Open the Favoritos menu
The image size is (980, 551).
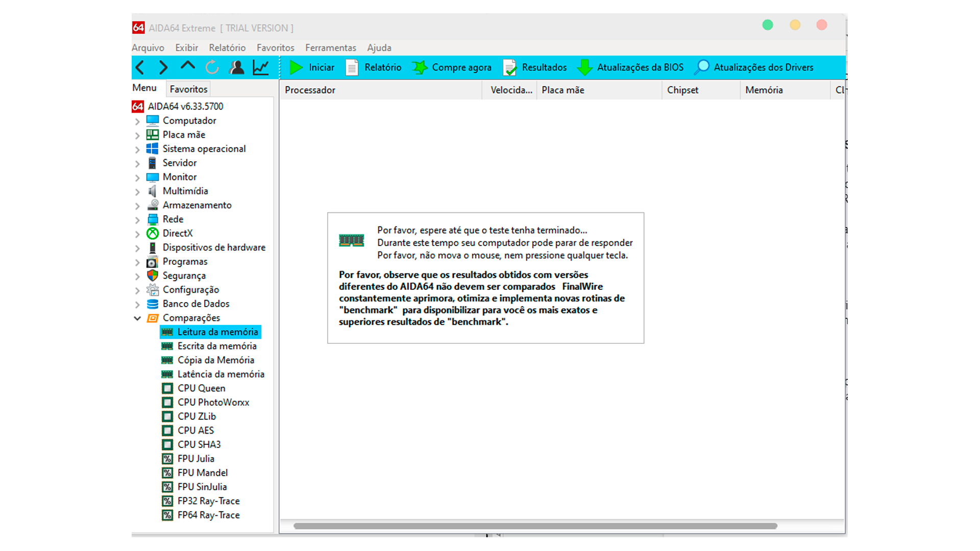[276, 47]
